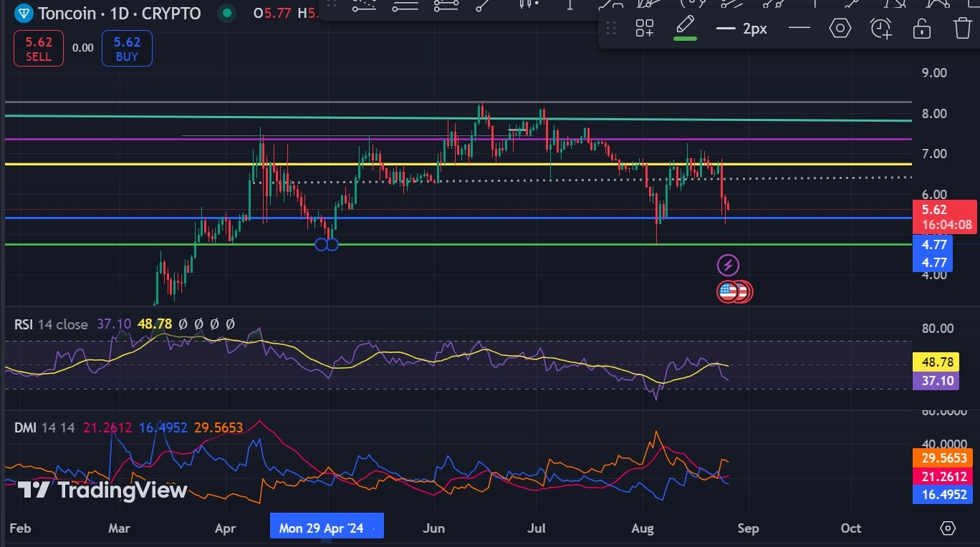This screenshot has width=980, height=547.
Task: Lock the selected drawing
Action: [921, 28]
